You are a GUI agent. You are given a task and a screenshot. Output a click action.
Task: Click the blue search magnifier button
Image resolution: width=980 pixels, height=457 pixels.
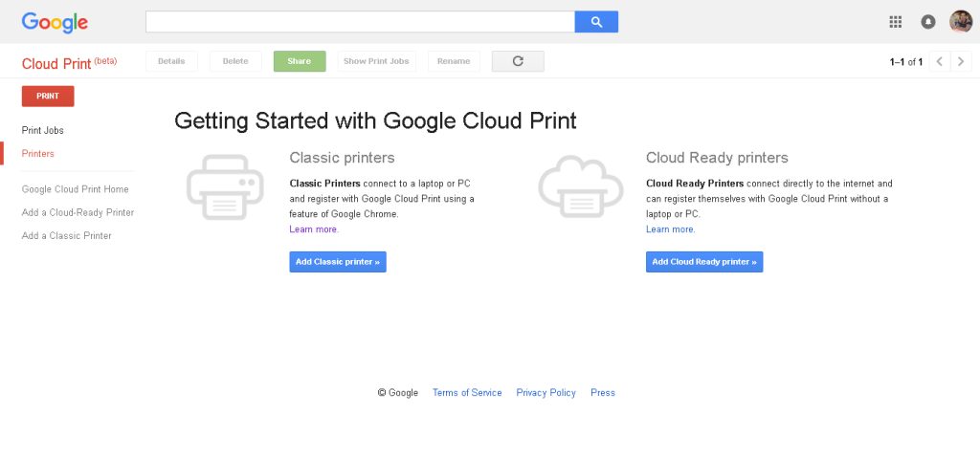[596, 22]
